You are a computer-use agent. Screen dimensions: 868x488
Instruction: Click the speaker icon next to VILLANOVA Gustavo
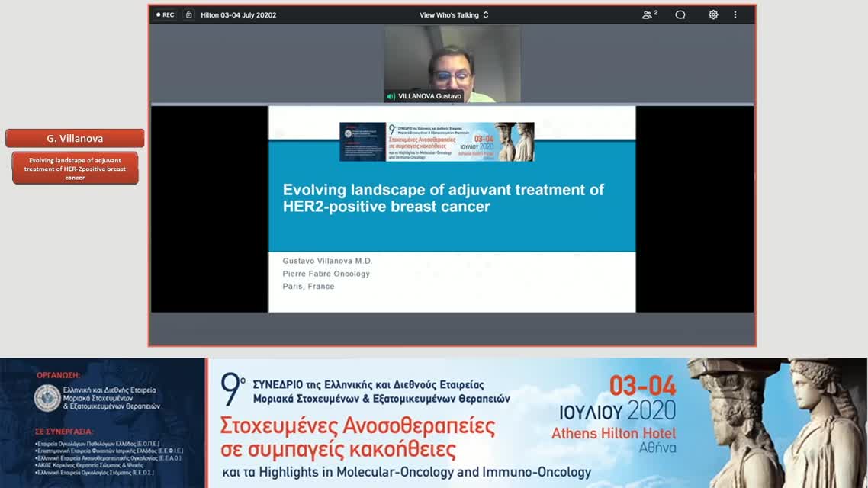tap(389, 96)
